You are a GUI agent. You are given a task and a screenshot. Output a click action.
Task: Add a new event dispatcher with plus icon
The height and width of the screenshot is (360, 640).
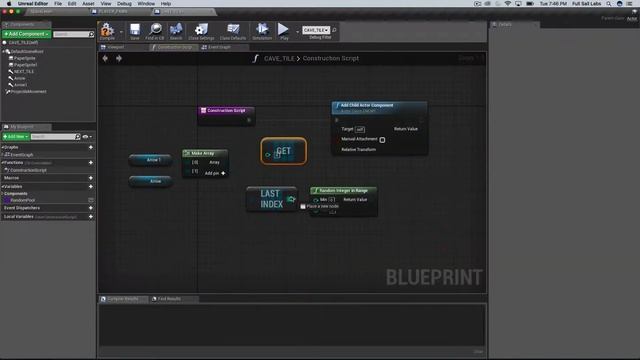point(91,208)
